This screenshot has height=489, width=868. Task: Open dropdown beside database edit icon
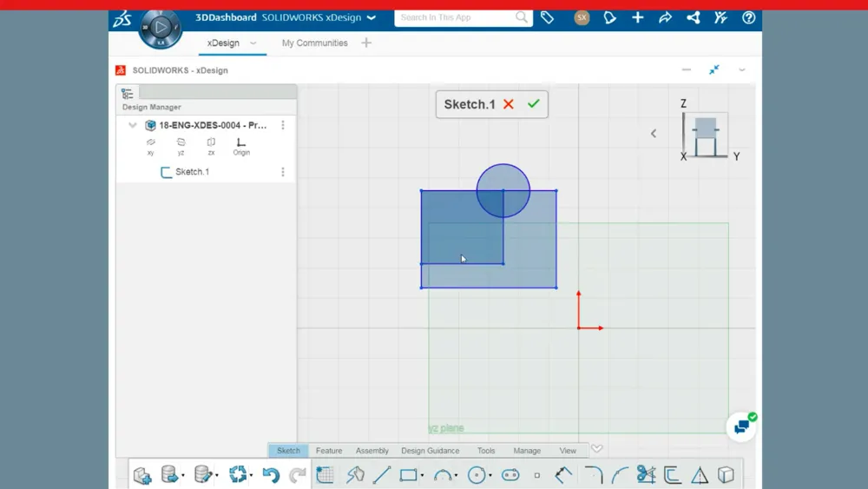point(216,475)
